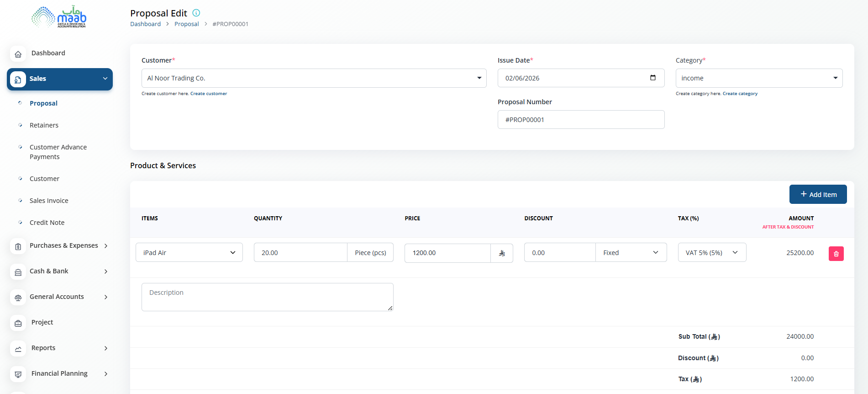868x394 pixels.
Task: Click the General Accounts scales icon
Action: [x=18, y=298]
